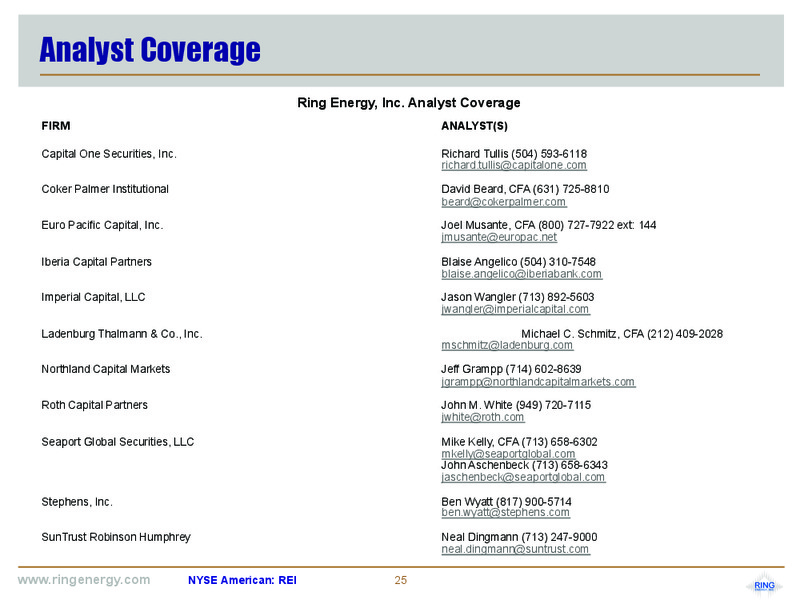Click blaise.angelico@iberiabank.com link
The height and width of the screenshot is (600, 800).
[521, 274]
